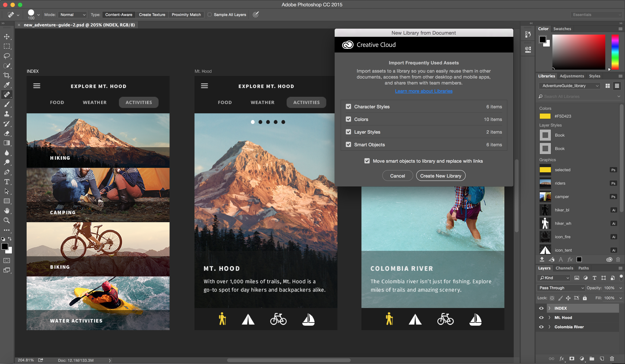Click the Learn more about Libraries link
This screenshot has width=625, height=364.
(x=423, y=91)
